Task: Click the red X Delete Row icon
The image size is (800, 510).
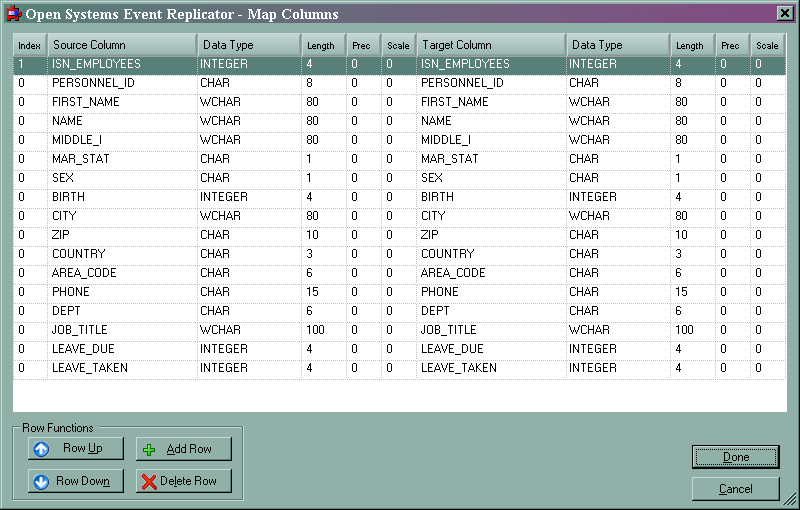Action: [149, 481]
